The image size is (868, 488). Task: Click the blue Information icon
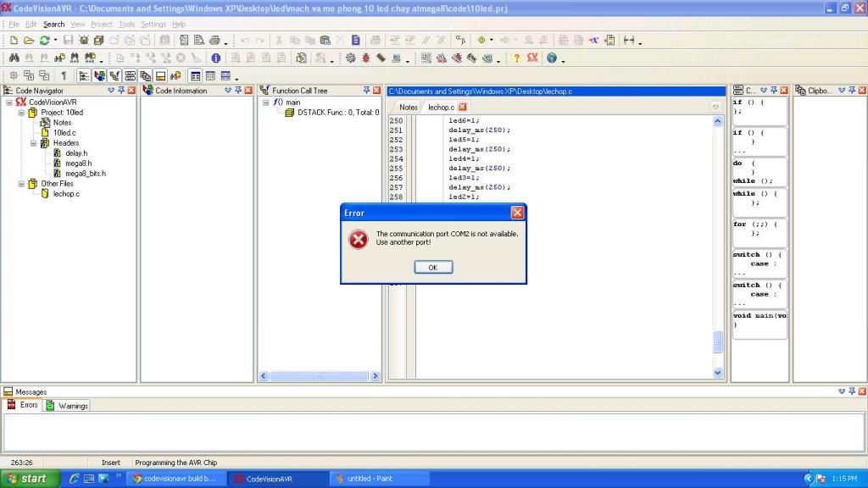(x=216, y=58)
